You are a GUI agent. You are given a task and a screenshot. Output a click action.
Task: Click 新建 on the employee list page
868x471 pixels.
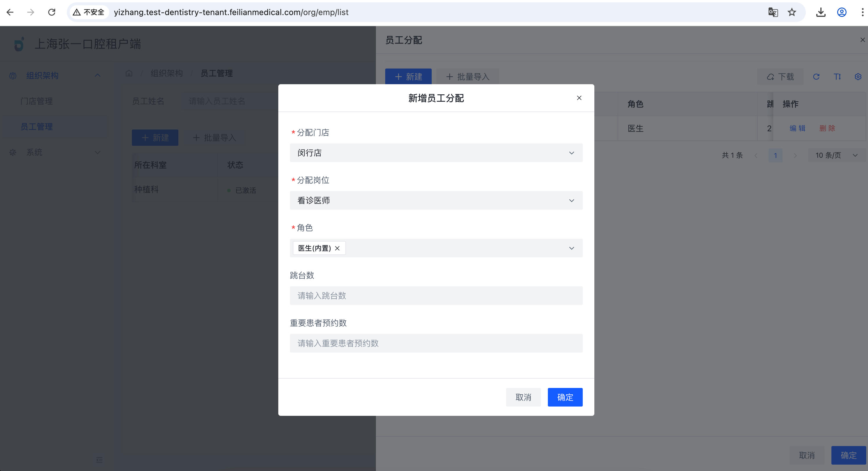155,138
